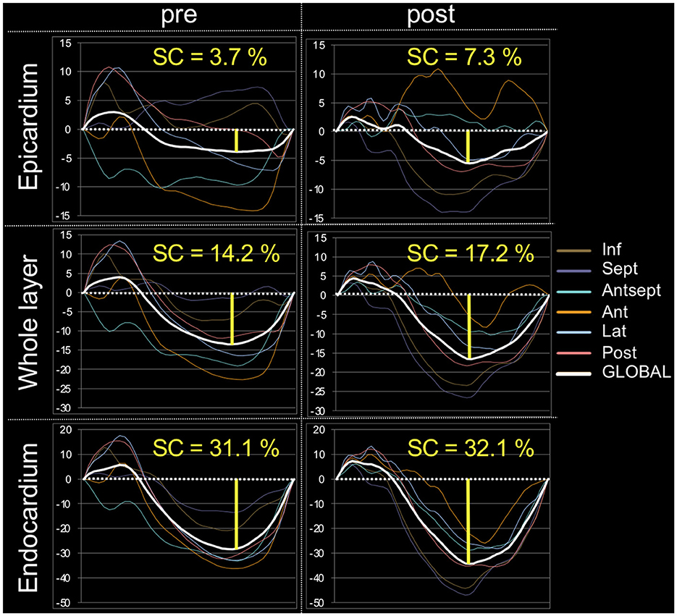This screenshot has height=616, width=677.
Task: Click the "-30" axis tick in pre Whole layer chart
Action: point(63,408)
